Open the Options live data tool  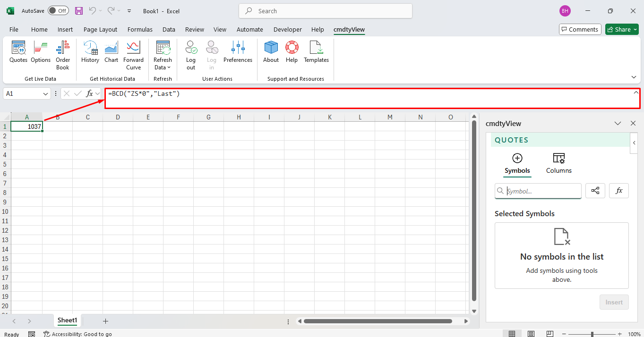coord(41,52)
